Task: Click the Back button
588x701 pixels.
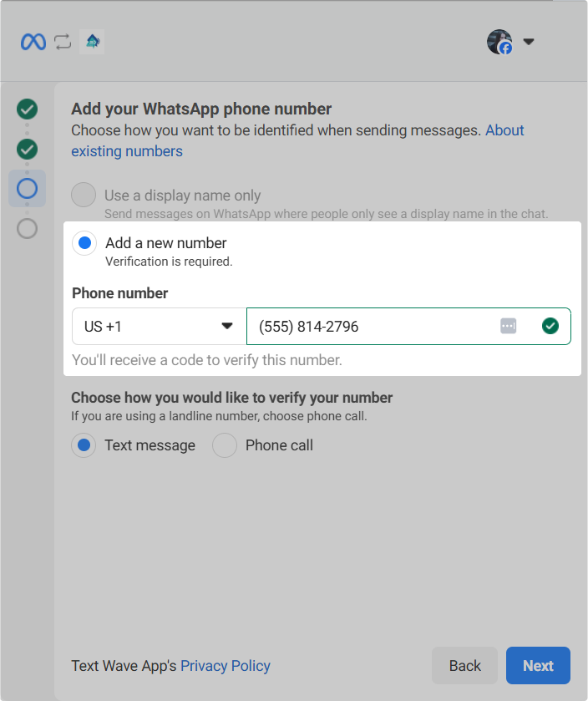Action: click(464, 666)
